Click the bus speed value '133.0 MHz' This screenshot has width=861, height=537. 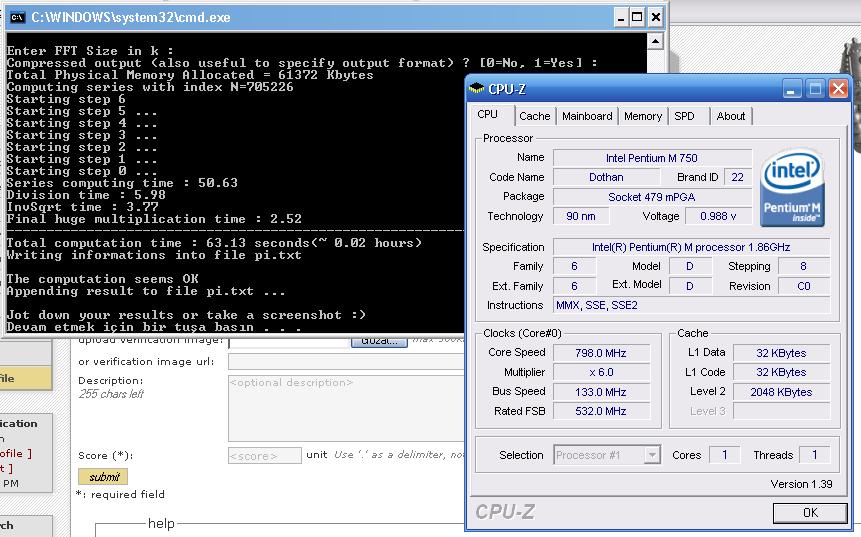(x=601, y=392)
